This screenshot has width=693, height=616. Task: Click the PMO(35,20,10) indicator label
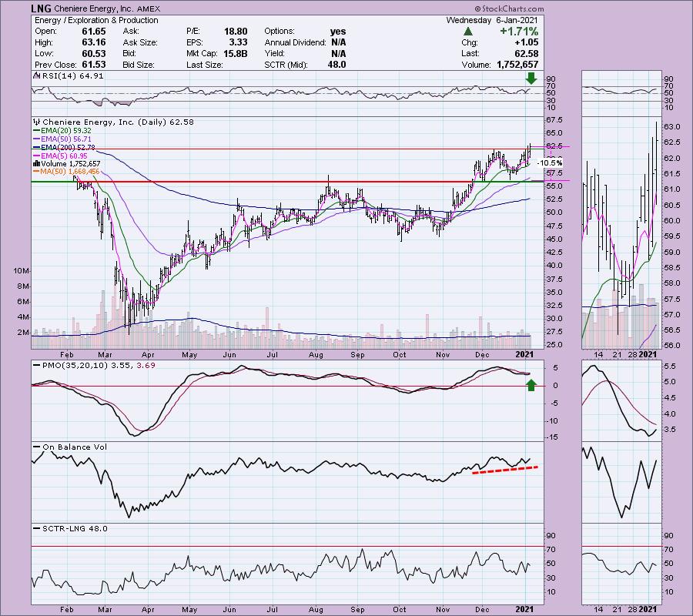(x=74, y=366)
